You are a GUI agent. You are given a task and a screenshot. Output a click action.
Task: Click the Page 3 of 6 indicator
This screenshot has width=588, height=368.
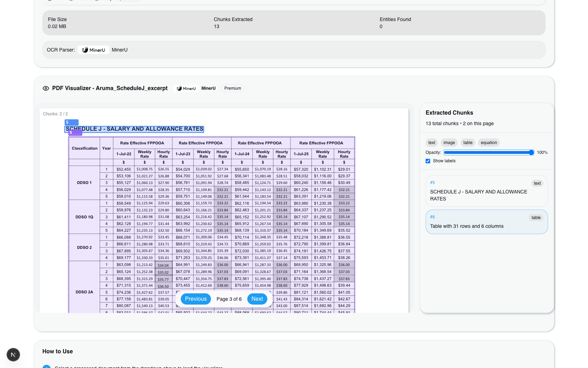[229, 299]
